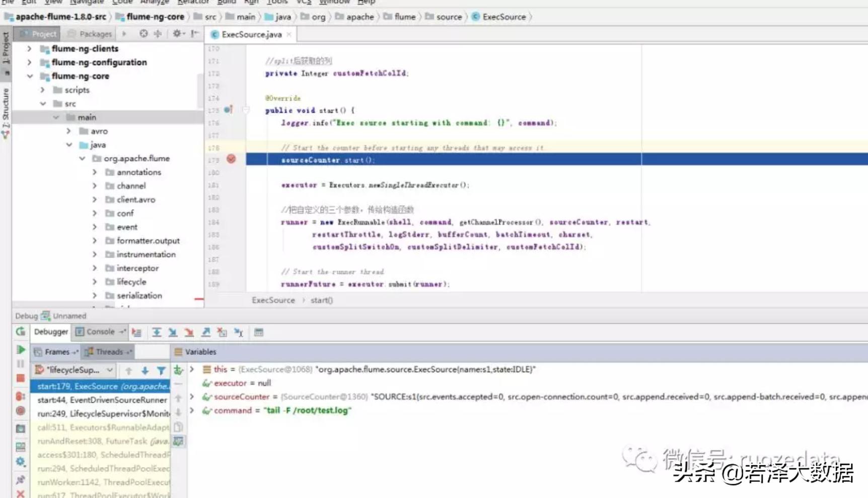Image resolution: width=868 pixels, height=498 pixels.
Task: Expand the flume-ng-clients module
Action: (x=29, y=49)
